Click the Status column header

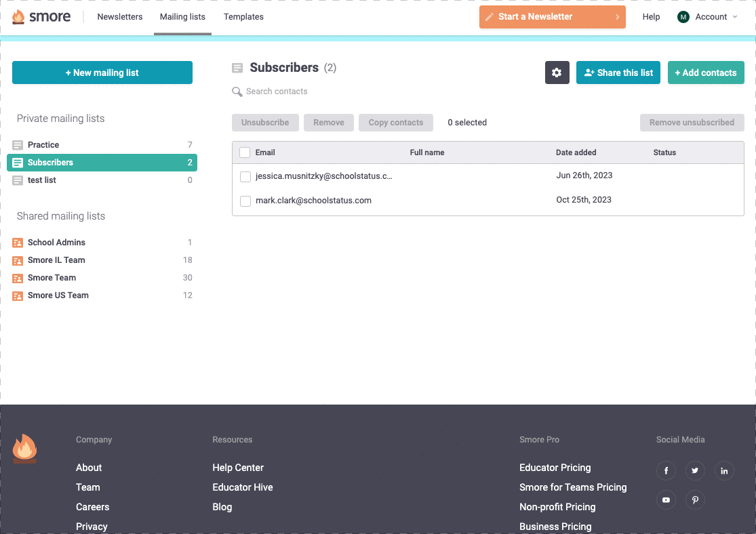(664, 152)
